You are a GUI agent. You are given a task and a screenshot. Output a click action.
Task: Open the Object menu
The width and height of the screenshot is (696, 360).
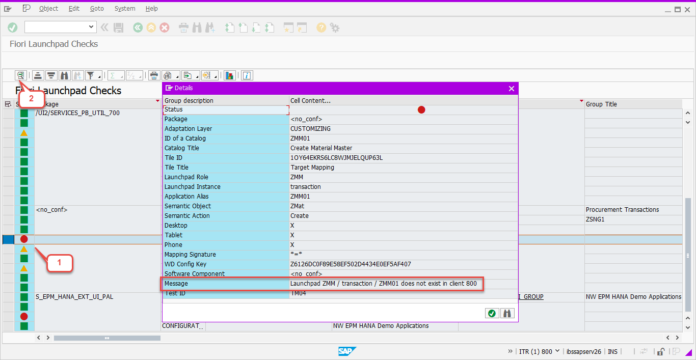tap(48, 9)
